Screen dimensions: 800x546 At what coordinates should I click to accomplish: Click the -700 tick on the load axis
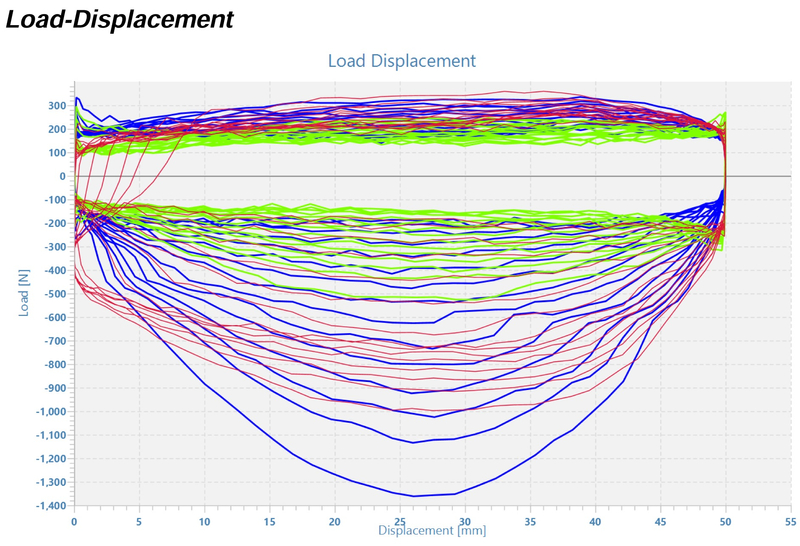[54, 341]
